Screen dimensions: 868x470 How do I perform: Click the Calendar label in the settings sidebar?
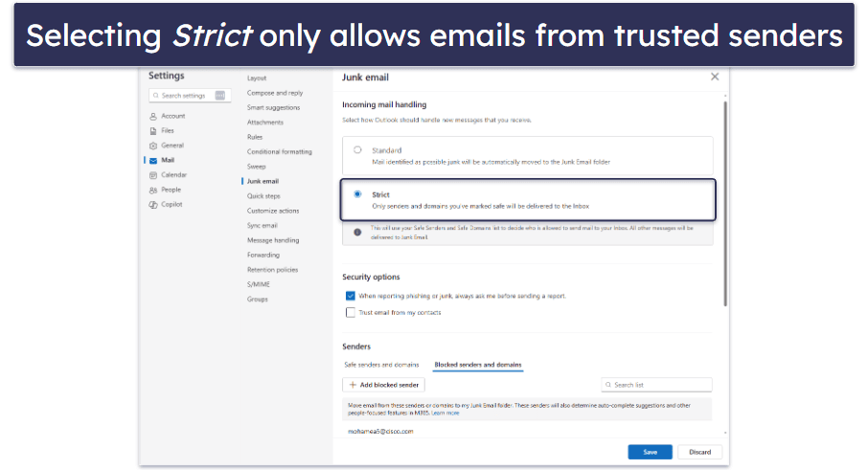pyautogui.click(x=173, y=175)
